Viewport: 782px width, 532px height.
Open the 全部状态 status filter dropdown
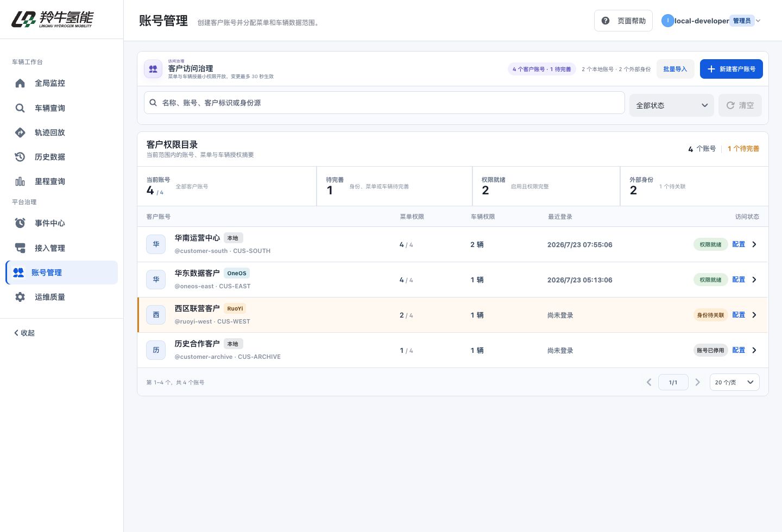point(672,105)
